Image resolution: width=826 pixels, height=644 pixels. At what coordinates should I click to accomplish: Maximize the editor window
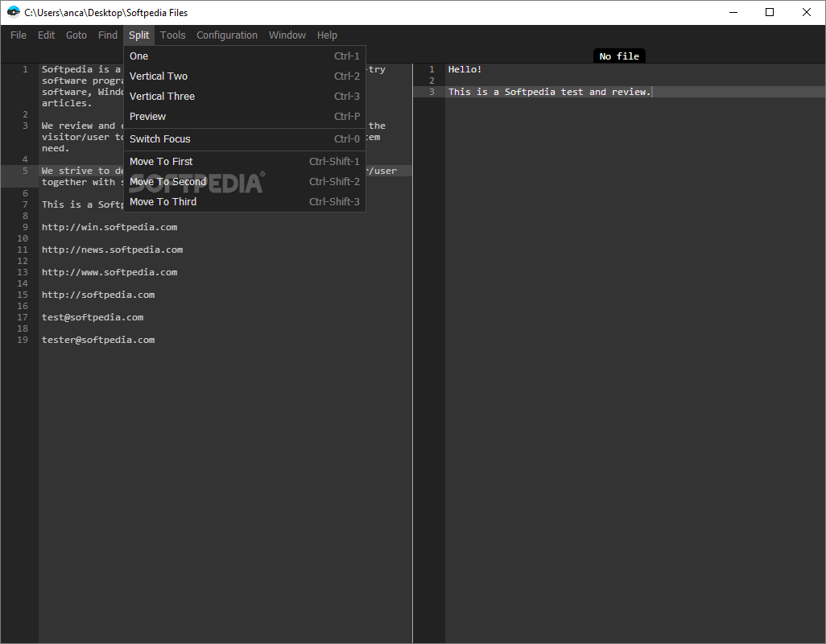pos(770,12)
